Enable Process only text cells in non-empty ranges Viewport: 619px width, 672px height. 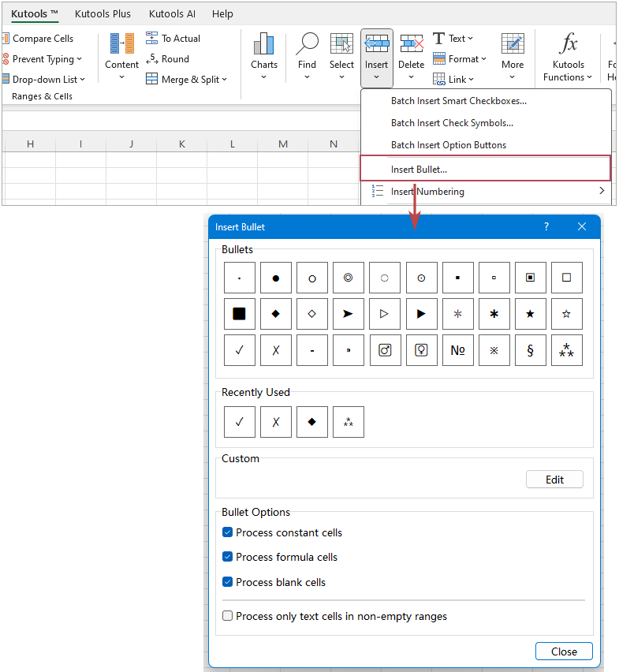(227, 616)
